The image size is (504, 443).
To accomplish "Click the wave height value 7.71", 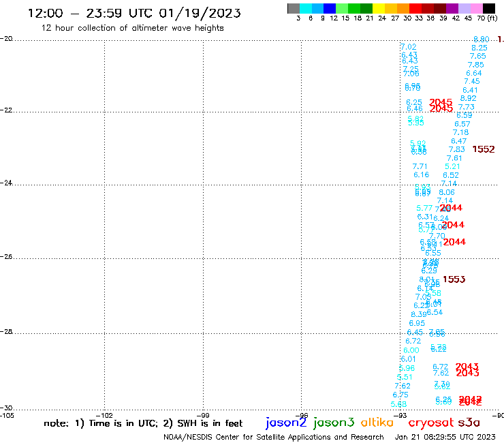I will pyautogui.click(x=420, y=167).
